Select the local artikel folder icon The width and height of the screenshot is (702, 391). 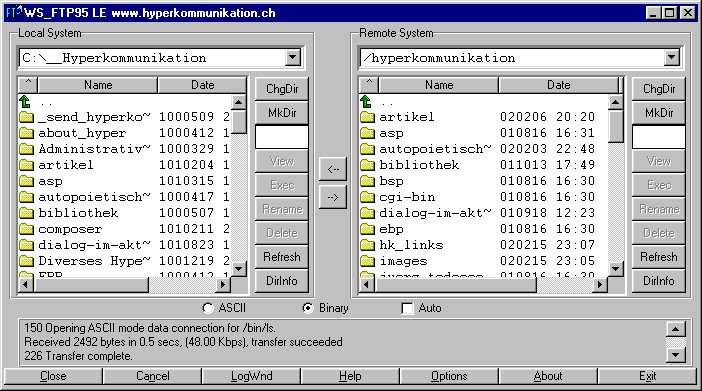[x=26, y=165]
